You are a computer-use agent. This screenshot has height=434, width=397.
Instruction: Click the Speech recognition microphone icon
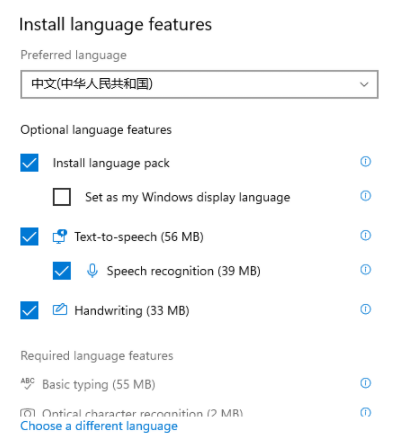click(92, 271)
